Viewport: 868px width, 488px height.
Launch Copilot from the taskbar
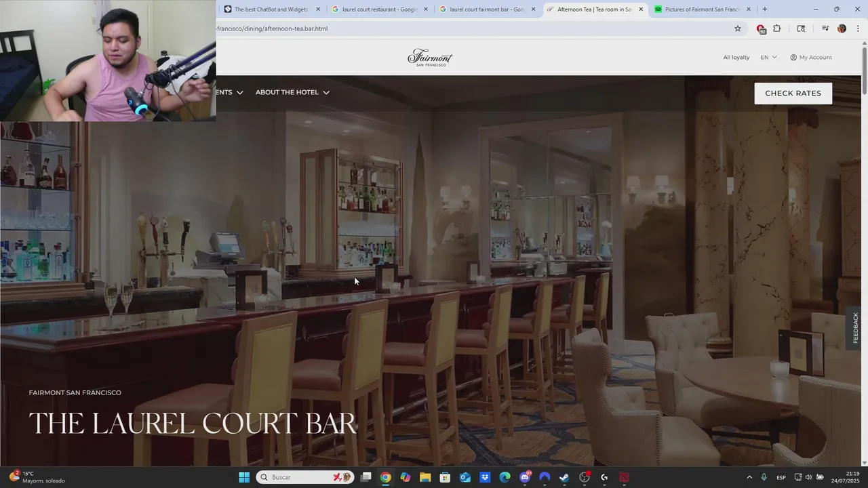(x=406, y=477)
